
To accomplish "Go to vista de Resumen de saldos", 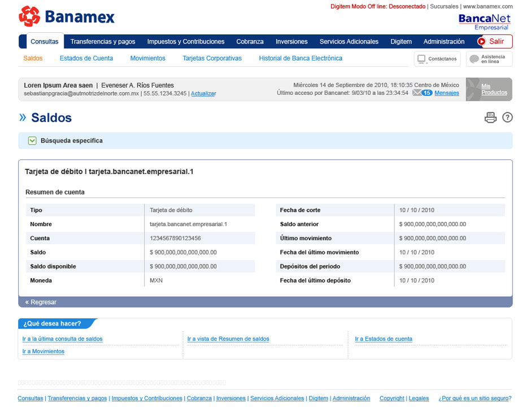I will pos(228,339).
